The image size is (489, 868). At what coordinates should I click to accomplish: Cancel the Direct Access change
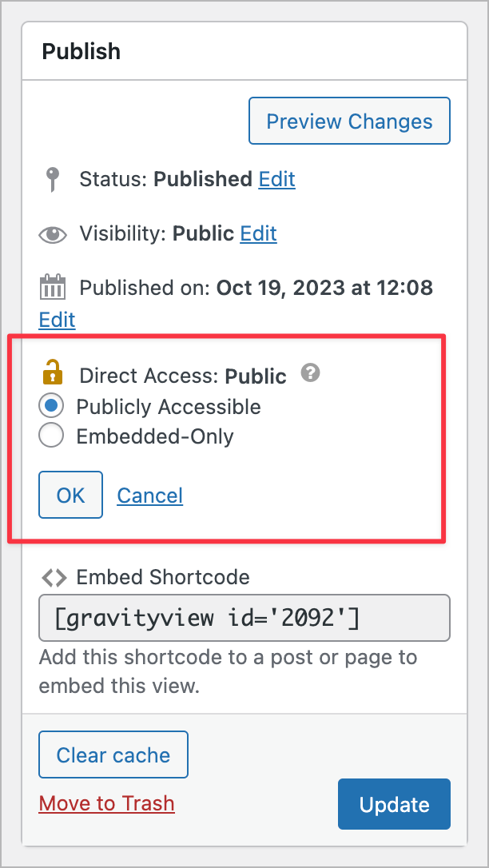(150, 496)
